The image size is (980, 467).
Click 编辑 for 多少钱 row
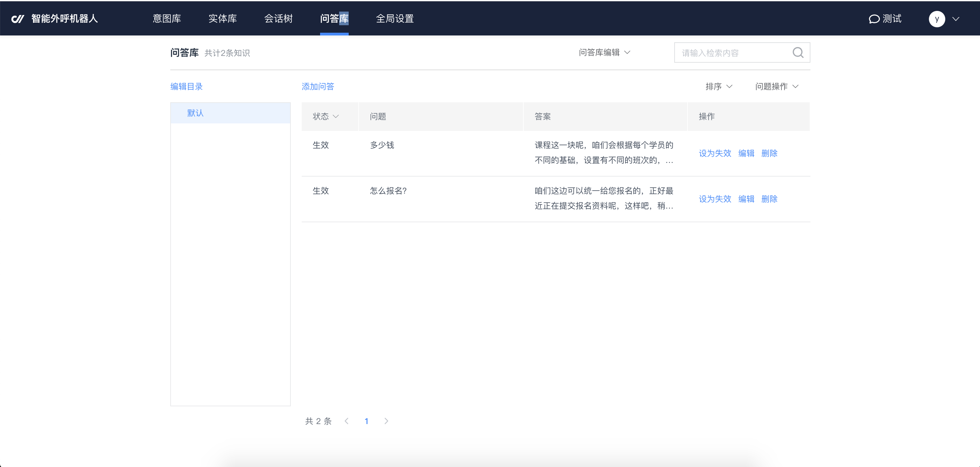746,153
